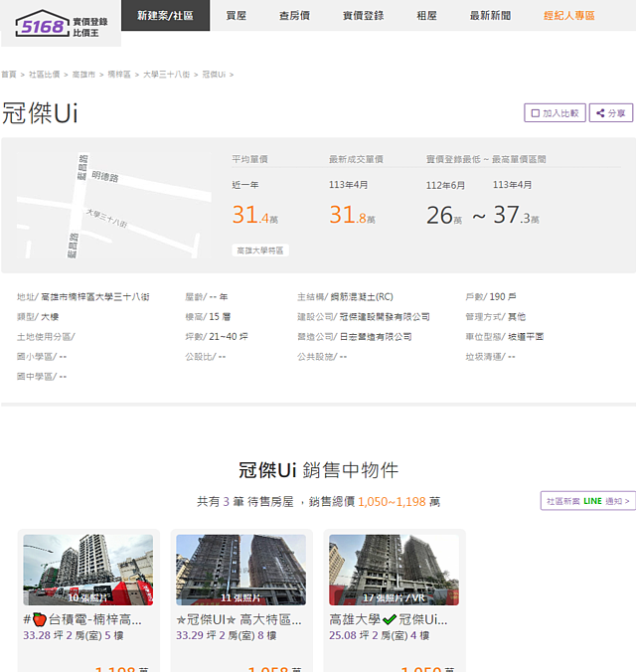Click the 車位型態/ 坡道平面 entry
This screenshot has height=672, width=636.
click(505, 337)
